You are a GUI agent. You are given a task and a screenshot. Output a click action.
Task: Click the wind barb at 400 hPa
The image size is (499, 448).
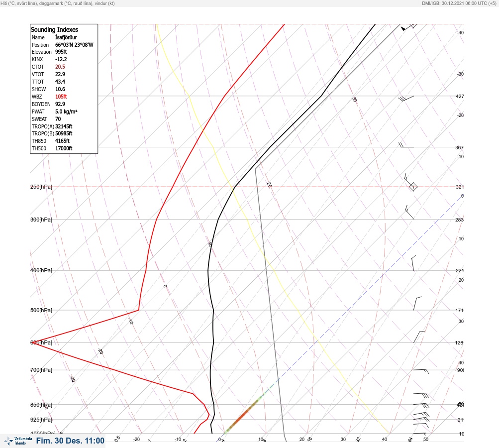pyautogui.click(x=413, y=263)
